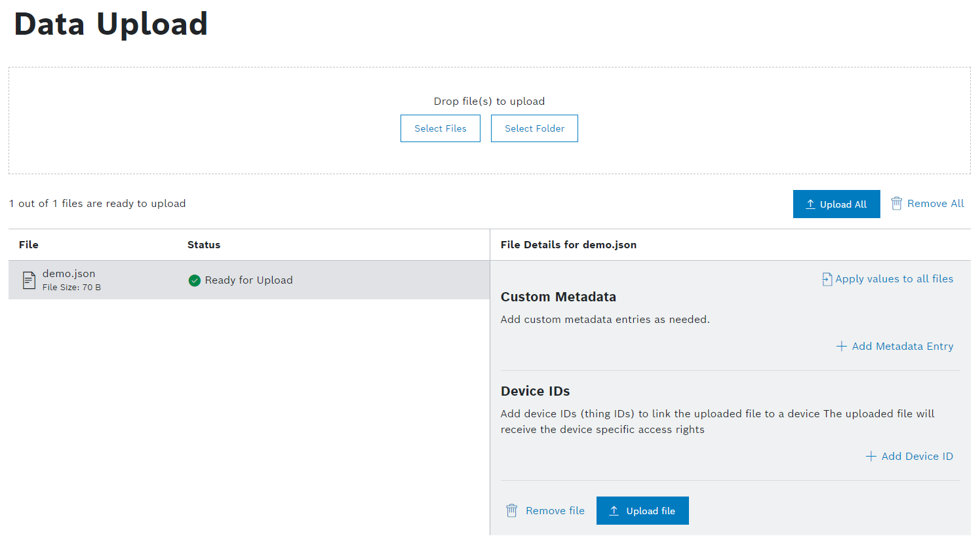
Task: Add a new entry via Add Metadata Entry
Action: (902, 347)
